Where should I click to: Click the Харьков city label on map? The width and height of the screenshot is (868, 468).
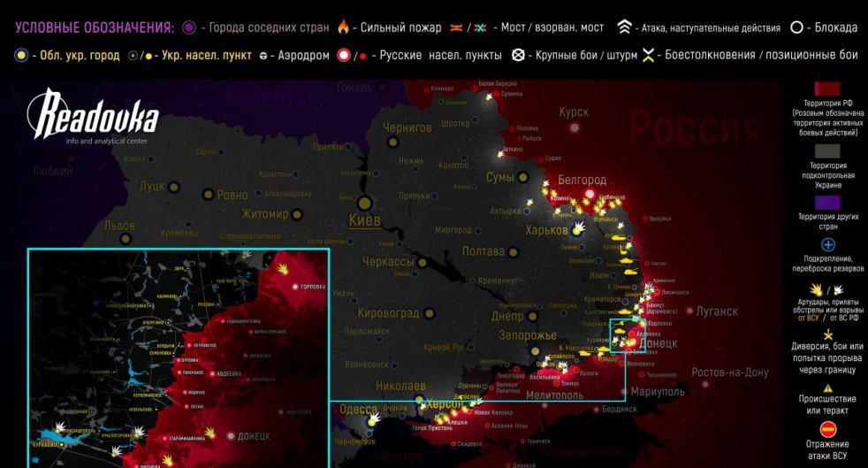(546, 230)
